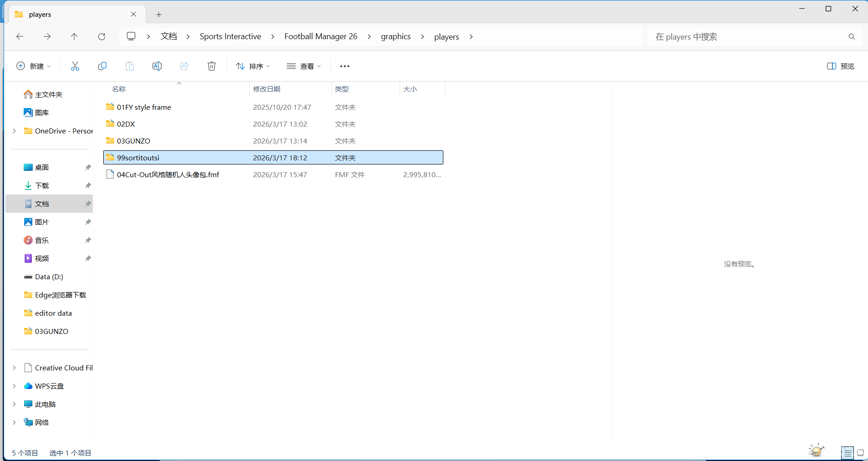Image resolution: width=868 pixels, height=461 pixels.
Task: Refresh the current folder view
Action: click(102, 36)
